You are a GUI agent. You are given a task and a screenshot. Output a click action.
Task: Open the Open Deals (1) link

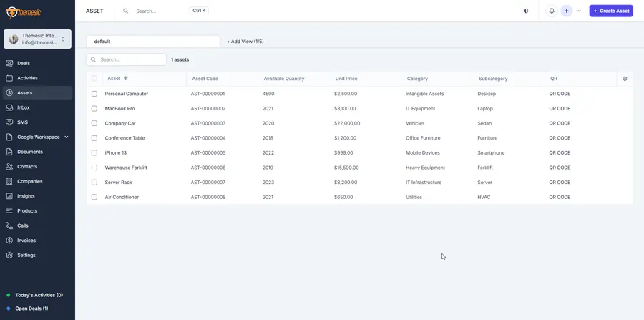(x=31, y=309)
